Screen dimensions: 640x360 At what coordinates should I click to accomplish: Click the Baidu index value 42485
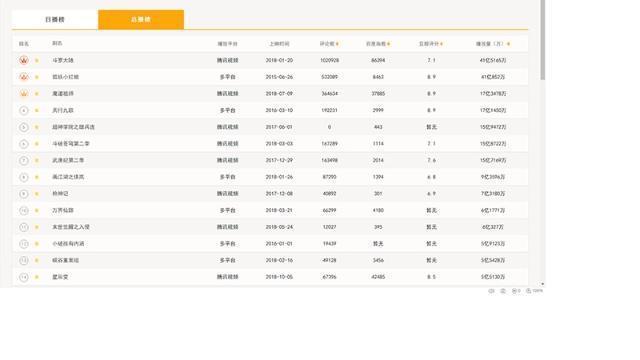(378, 277)
